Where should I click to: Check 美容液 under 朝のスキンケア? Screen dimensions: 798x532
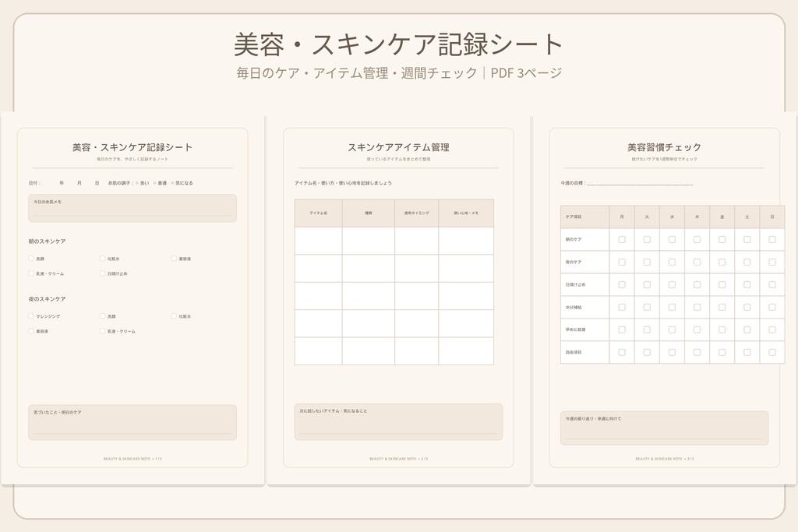click(174, 259)
